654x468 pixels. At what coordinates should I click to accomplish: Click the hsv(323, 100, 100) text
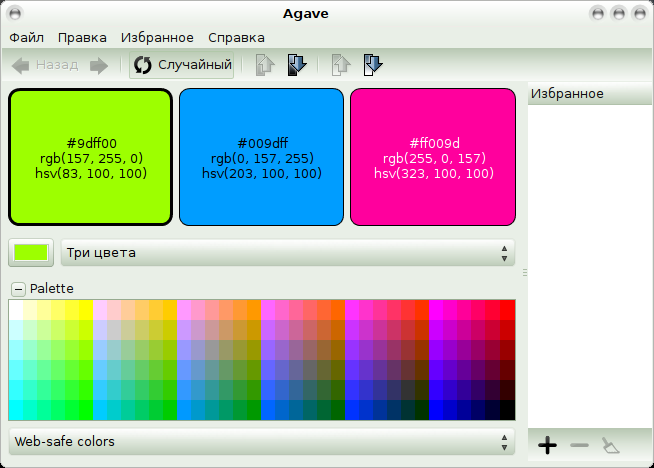click(x=434, y=173)
